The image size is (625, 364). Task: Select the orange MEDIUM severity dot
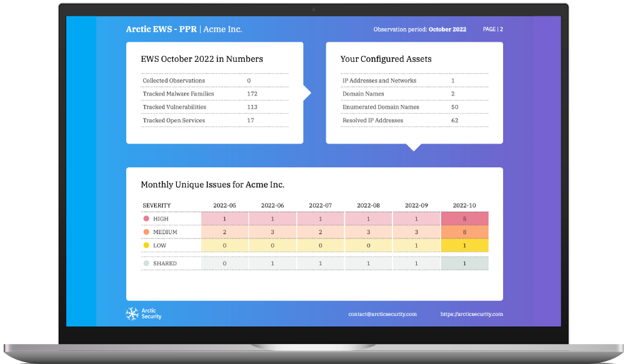(x=146, y=232)
